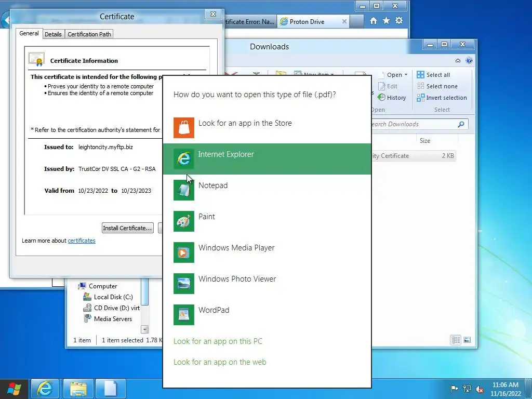The image size is (532, 399).
Task: Click the Install Certificate button
Action: pyautogui.click(x=128, y=228)
